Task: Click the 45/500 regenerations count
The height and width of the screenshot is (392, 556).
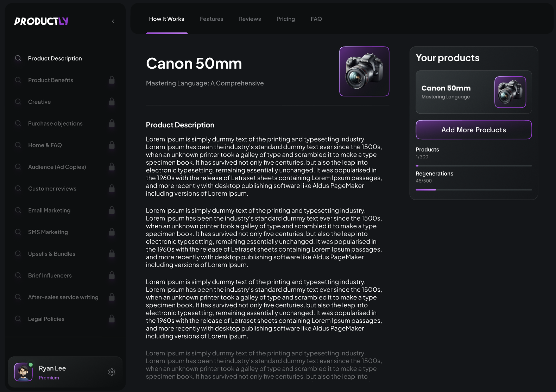Action: click(424, 181)
